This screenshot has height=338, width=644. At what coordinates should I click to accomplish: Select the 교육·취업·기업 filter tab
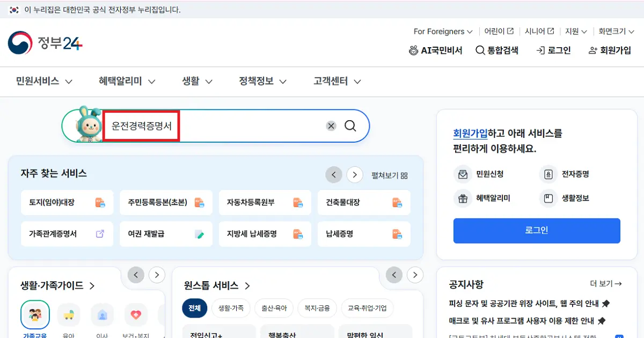368,308
